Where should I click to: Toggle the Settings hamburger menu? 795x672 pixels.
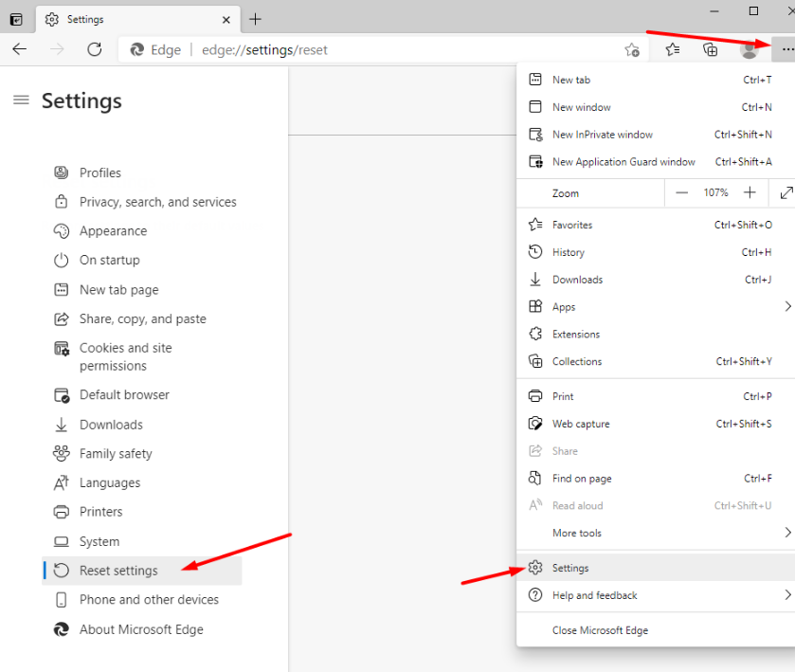pyautogui.click(x=21, y=100)
